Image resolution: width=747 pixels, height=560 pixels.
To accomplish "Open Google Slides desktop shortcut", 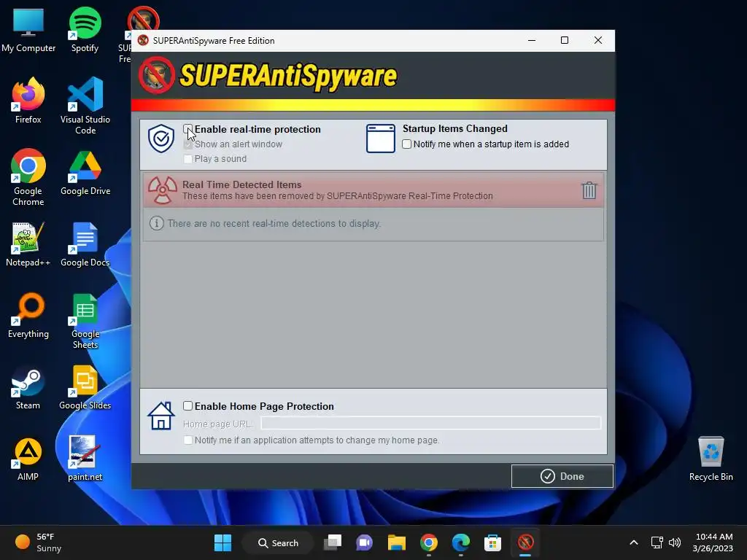I will click(x=85, y=386).
